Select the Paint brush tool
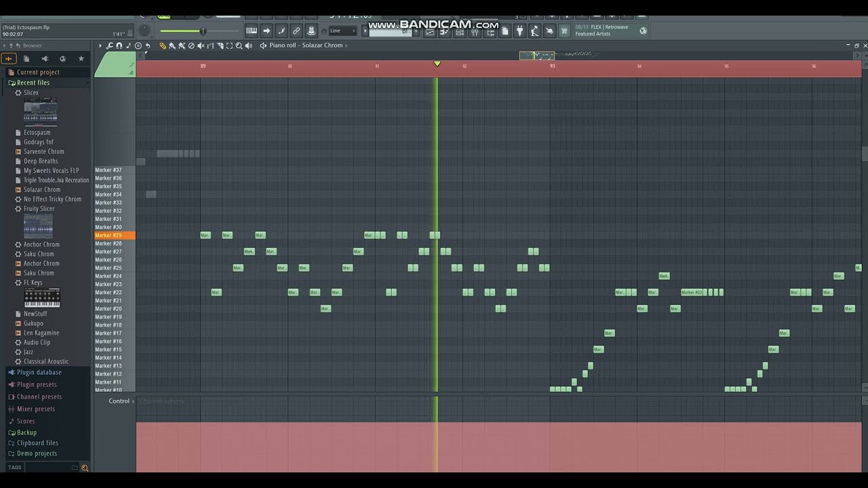 point(172,45)
